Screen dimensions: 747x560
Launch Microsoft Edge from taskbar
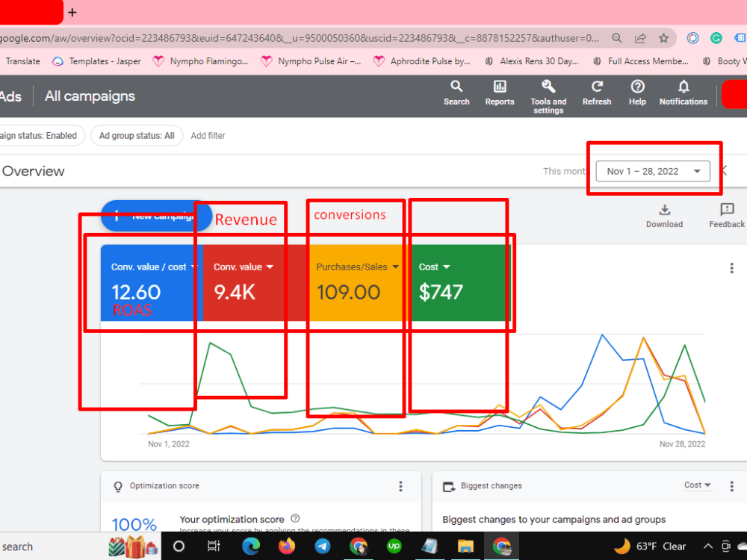(x=250, y=547)
